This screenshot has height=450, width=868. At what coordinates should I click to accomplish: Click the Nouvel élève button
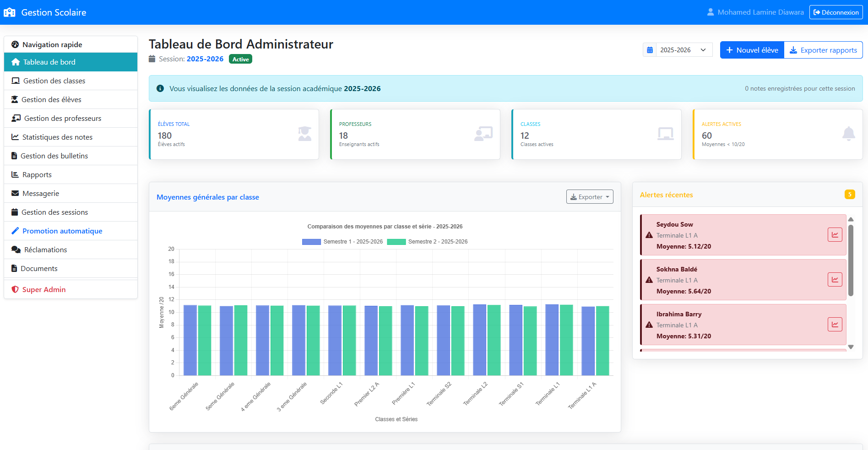coord(752,50)
